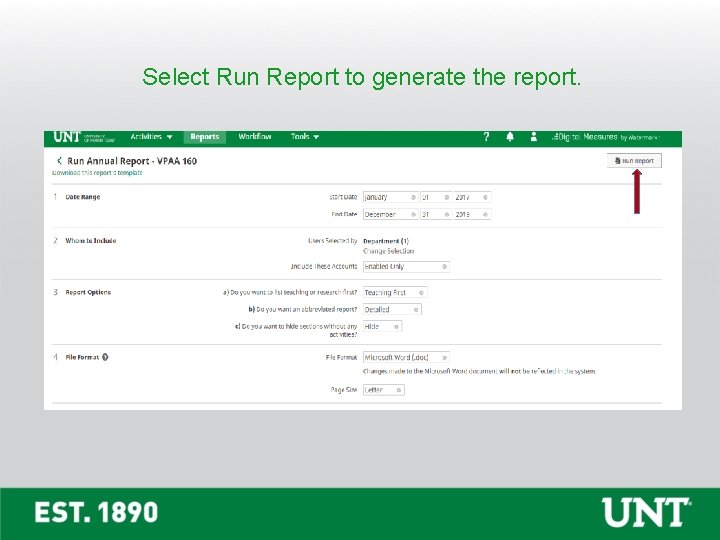Screen dimensions: 720x540
Task: Open the Start Date year dropdown showing 2017
Action: click(x=472, y=197)
